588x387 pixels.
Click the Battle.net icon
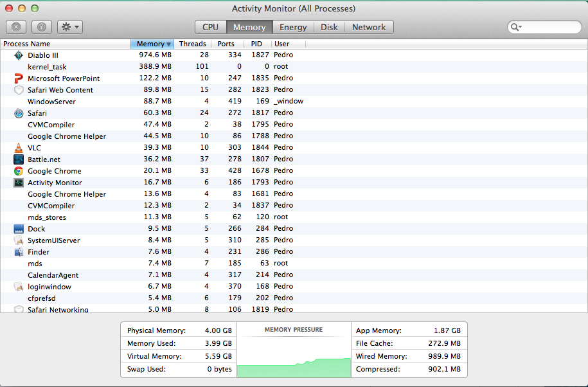click(19, 159)
